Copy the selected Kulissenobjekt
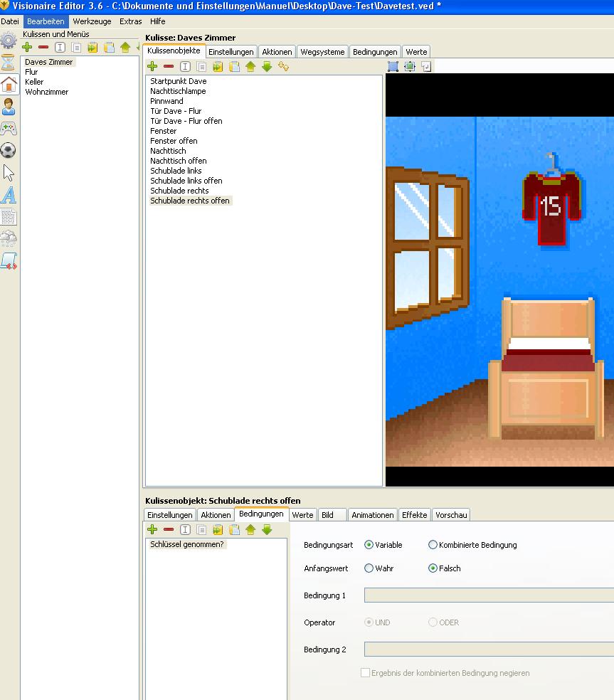 pyautogui.click(x=201, y=67)
